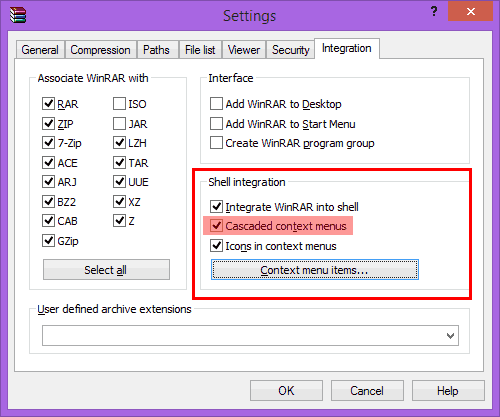Viewport: 500px width, 417px height.
Task: Uncheck the 7-Zip checkbox
Action: [x=48, y=143]
